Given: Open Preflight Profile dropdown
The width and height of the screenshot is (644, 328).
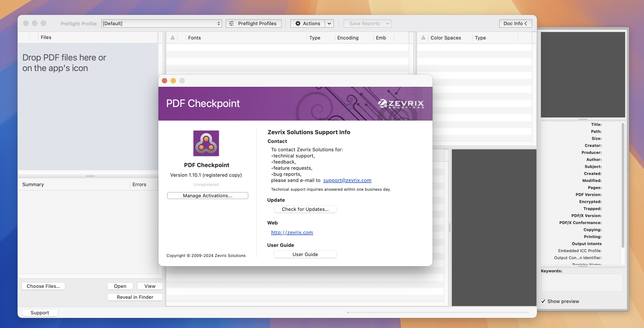Looking at the screenshot, I should 161,23.
